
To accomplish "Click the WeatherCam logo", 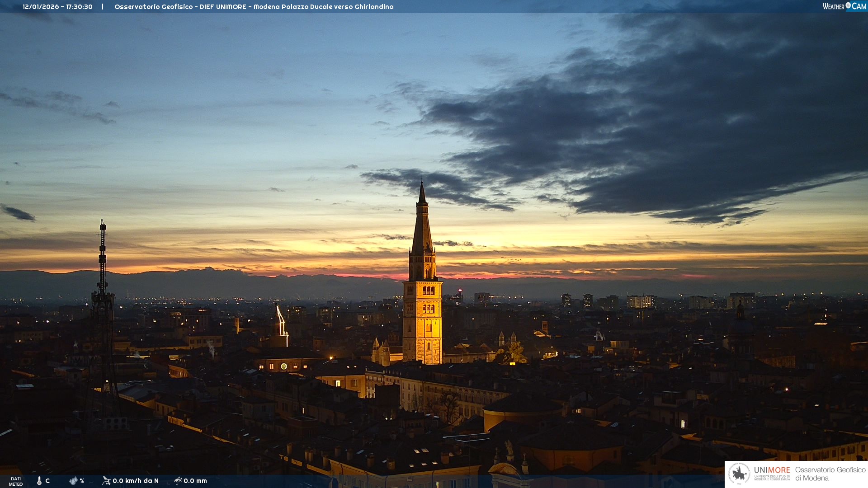I will (844, 6).
